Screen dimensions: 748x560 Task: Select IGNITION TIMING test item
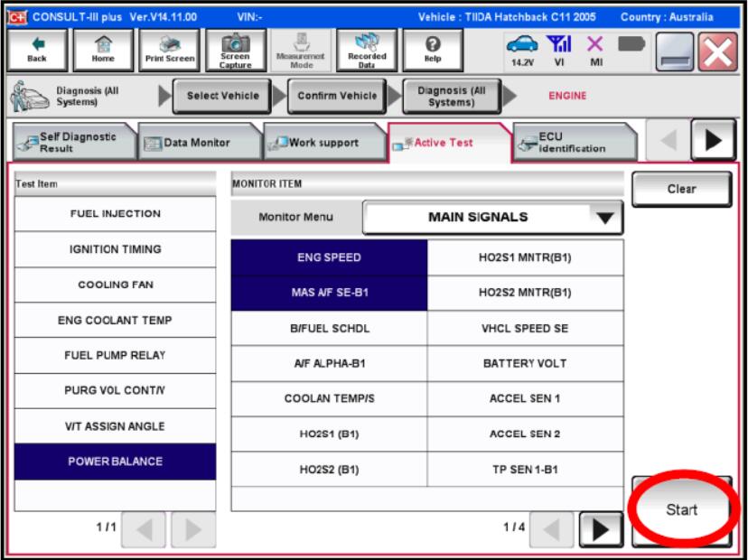[115, 249]
